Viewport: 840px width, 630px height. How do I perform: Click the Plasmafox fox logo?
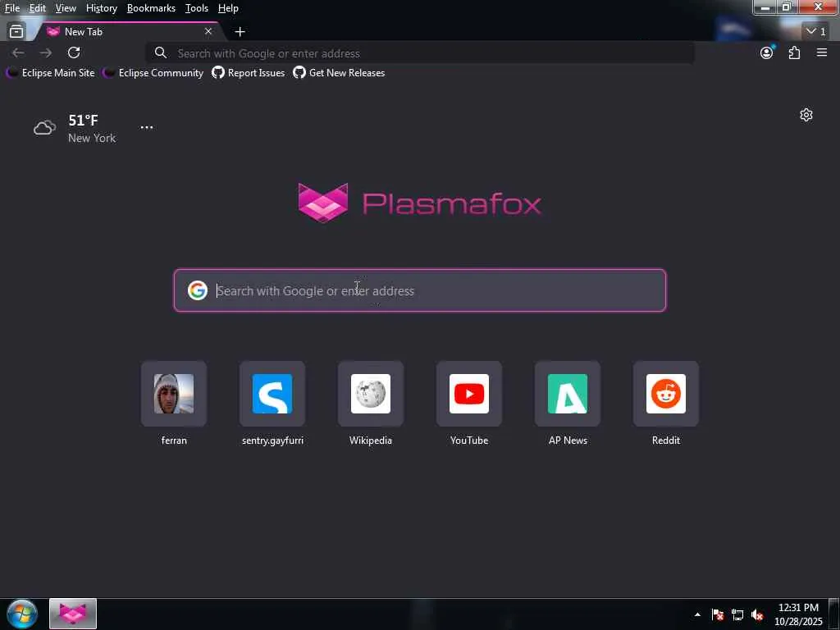click(x=323, y=203)
